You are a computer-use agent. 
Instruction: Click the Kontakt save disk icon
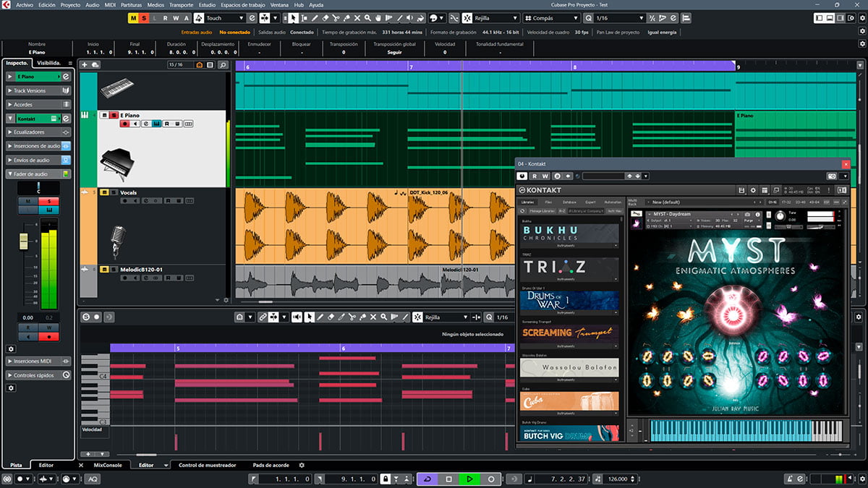741,190
